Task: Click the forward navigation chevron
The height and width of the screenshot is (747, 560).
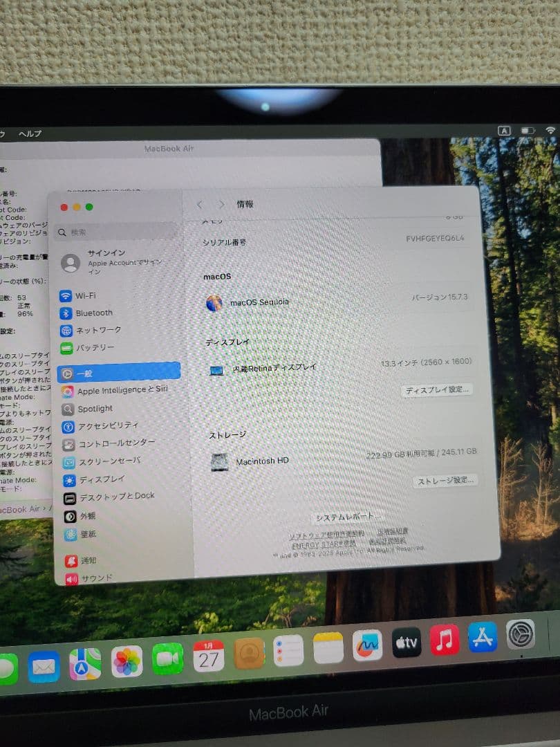Action: [221, 204]
